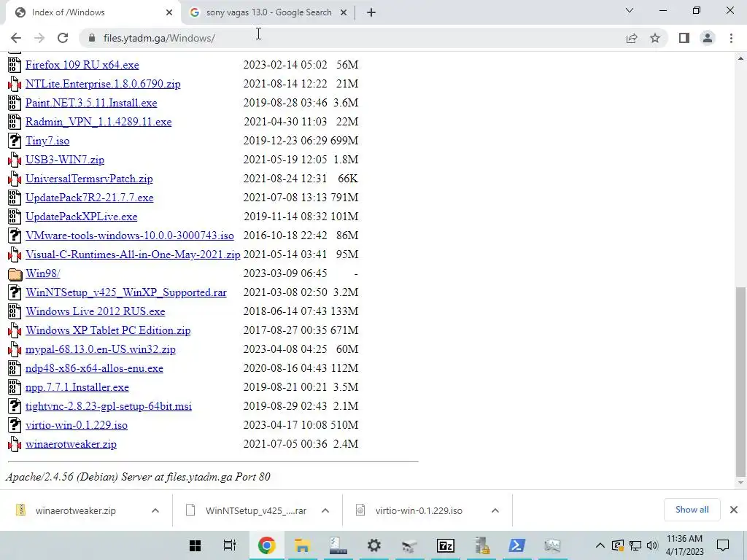747x560 pixels.
Task: Open the Chrome profile avatar icon
Action: point(708,38)
